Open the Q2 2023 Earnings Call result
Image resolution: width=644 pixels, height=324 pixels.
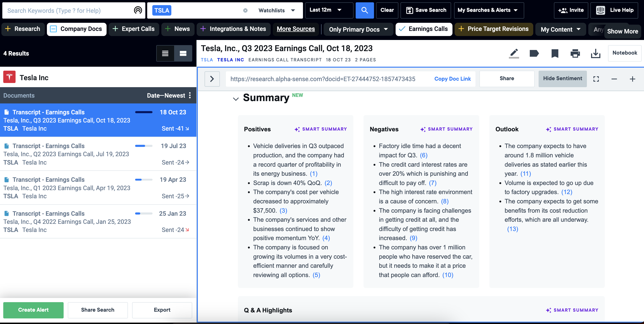[x=98, y=154]
